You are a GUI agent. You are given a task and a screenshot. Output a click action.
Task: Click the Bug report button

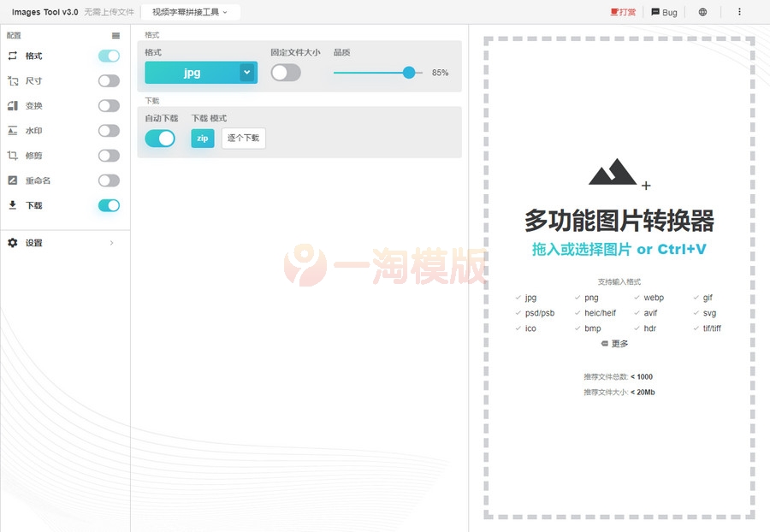(663, 12)
